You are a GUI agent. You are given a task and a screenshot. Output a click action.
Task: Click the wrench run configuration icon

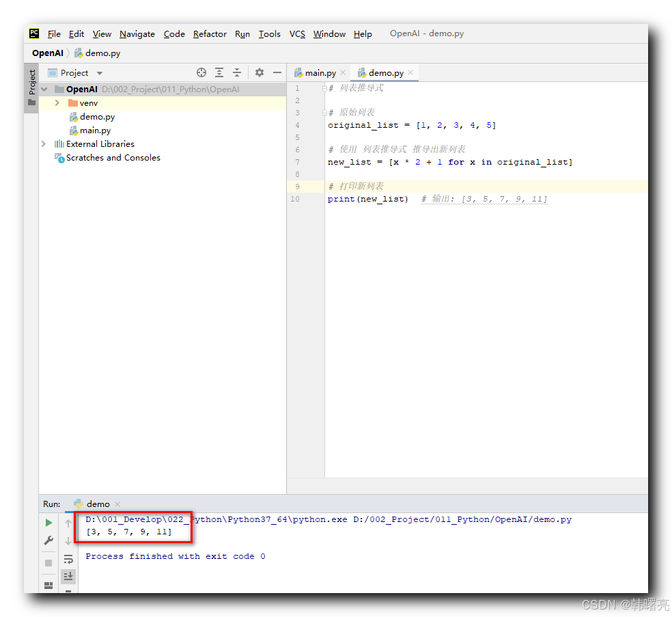49,540
